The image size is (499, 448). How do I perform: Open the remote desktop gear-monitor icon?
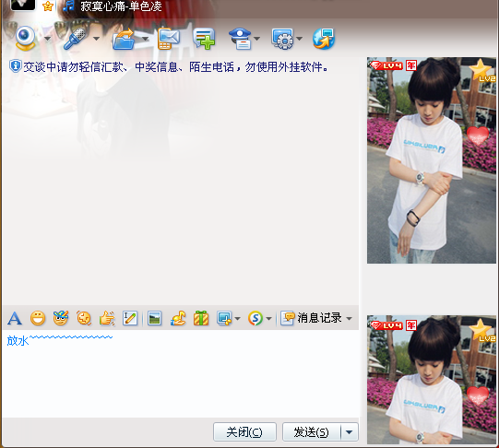(282, 39)
